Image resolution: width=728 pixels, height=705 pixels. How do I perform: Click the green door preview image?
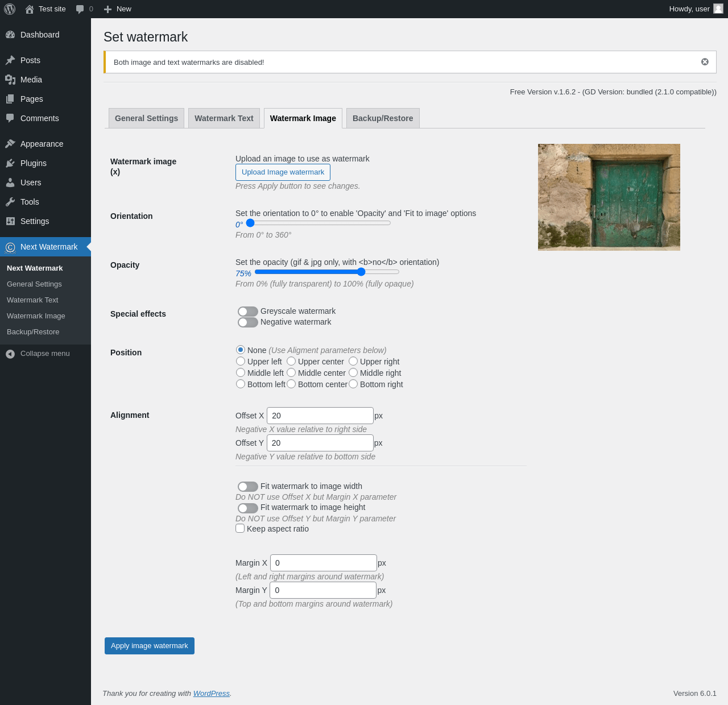coord(609,197)
